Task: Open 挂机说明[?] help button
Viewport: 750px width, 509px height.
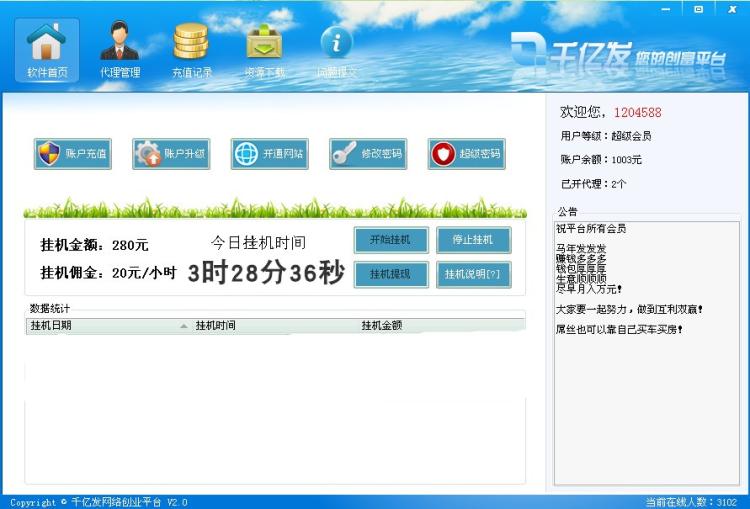Action: coord(473,274)
